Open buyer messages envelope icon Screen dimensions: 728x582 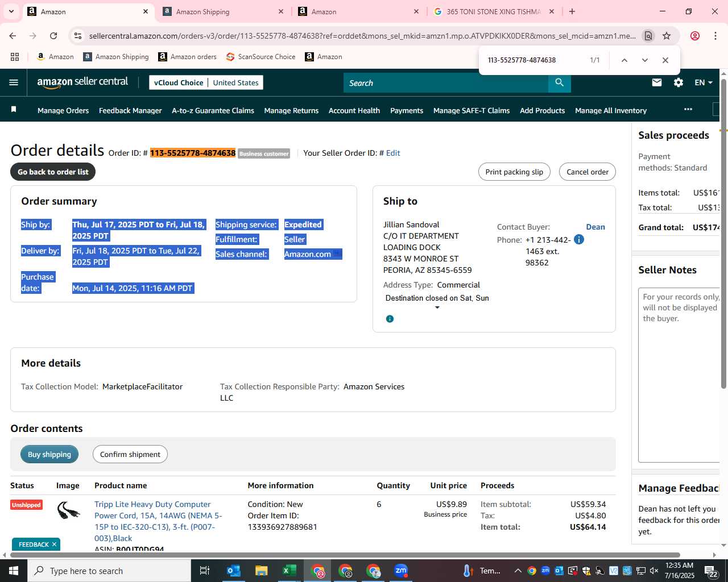point(657,82)
